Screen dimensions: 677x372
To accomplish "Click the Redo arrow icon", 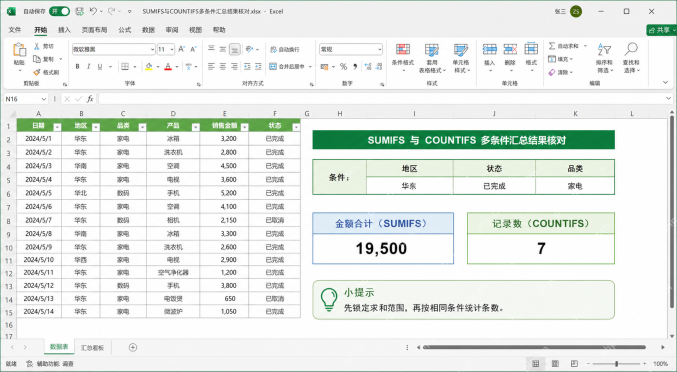I will pyautogui.click(x=112, y=11).
